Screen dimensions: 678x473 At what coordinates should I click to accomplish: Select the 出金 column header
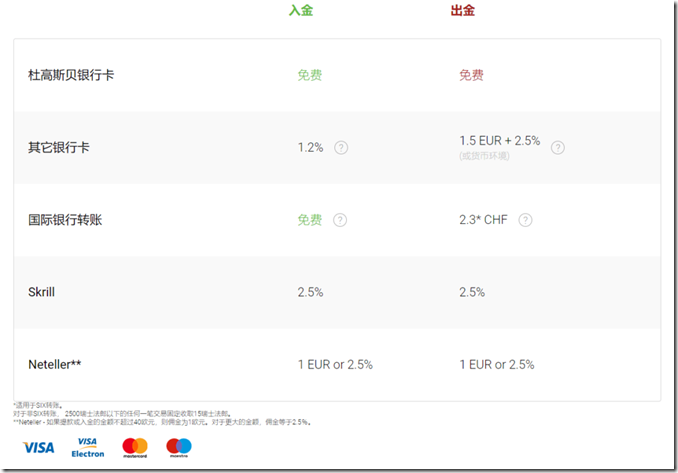[x=462, y=12]
